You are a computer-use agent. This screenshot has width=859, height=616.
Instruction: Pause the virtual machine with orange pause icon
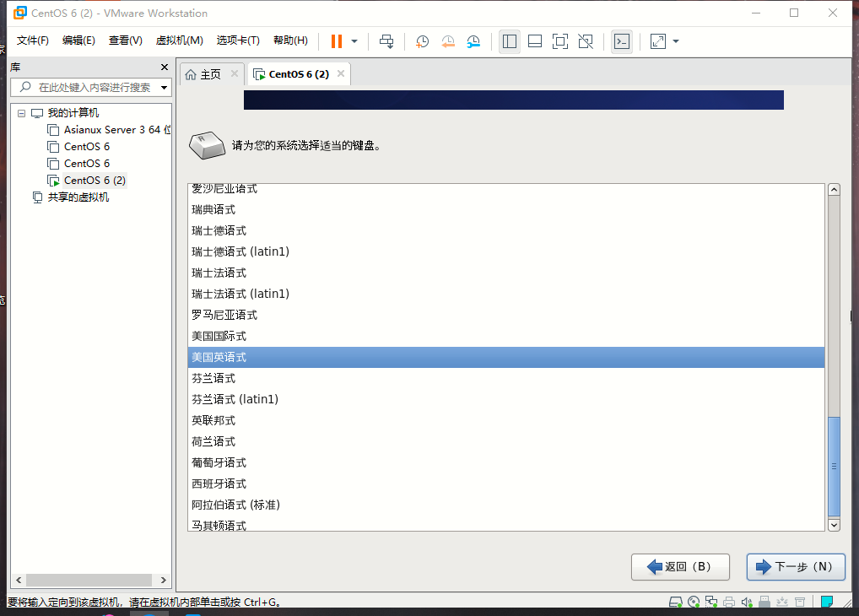pyautogui.click(x=337, y=41)
